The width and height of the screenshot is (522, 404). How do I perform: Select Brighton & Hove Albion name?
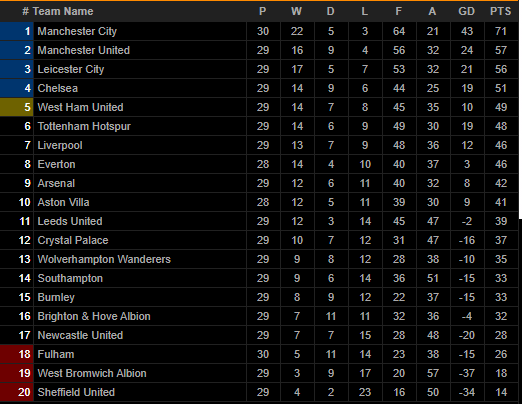pyautogui.click(x=94, y=316)
